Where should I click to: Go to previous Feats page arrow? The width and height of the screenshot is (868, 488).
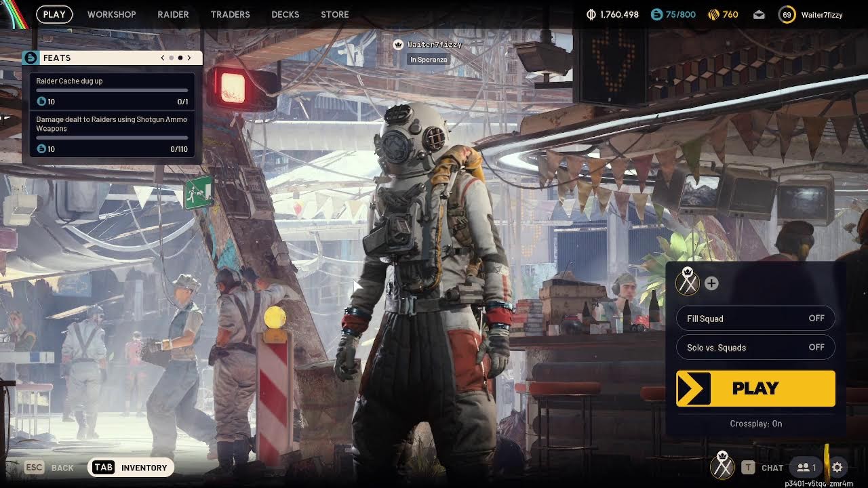click(163, 58)
